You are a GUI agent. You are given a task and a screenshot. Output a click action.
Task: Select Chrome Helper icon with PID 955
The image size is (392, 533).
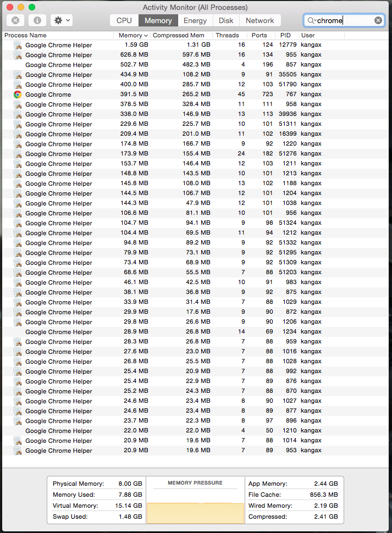click(18, 55)
